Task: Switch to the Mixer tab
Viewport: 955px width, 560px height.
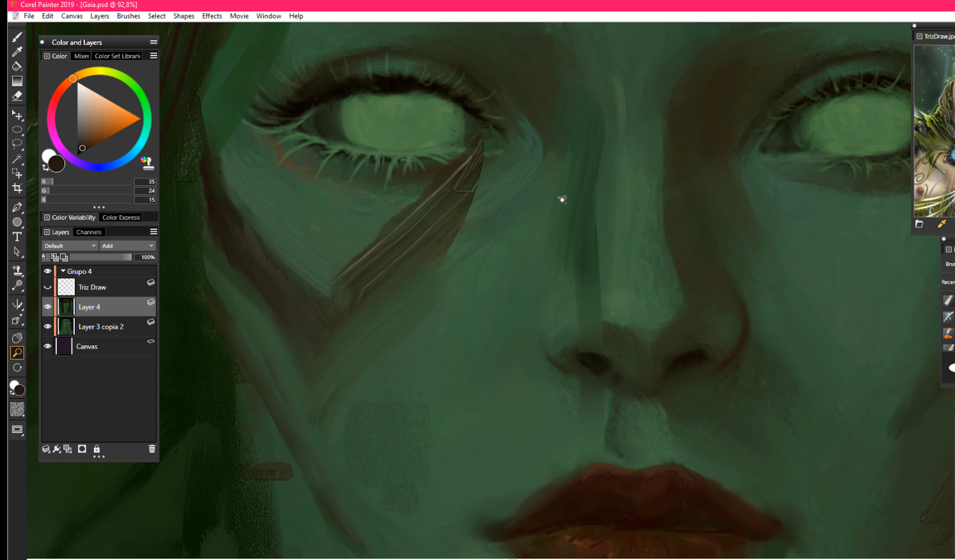Action: 81,56
